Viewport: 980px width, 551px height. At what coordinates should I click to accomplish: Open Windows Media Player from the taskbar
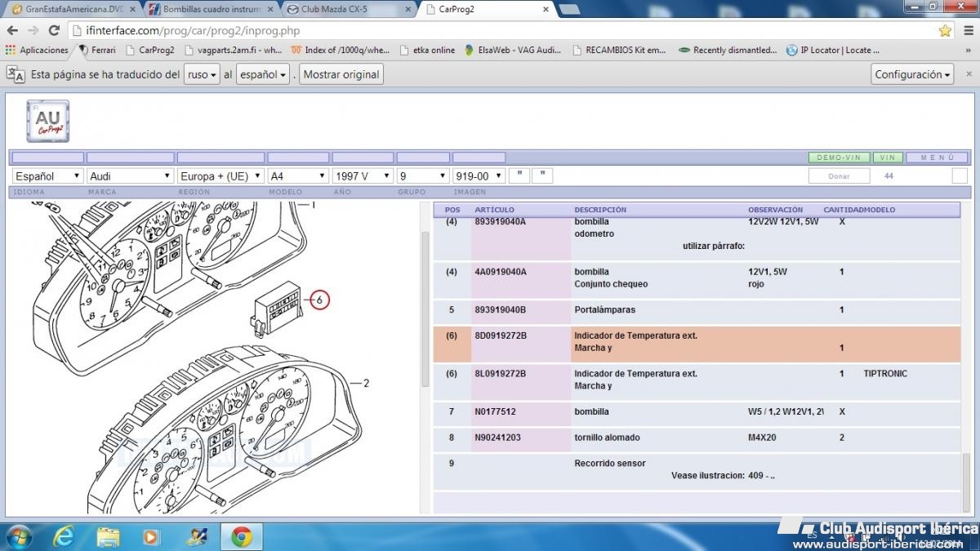[x=152, y=536]
